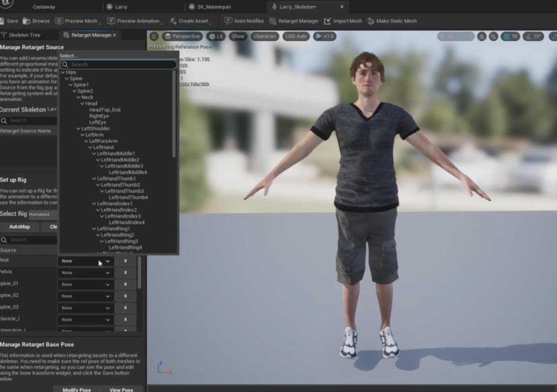Open the Perspective view dropdown
This screenshot has height=392, width=557.
click(x=183, y=36)
